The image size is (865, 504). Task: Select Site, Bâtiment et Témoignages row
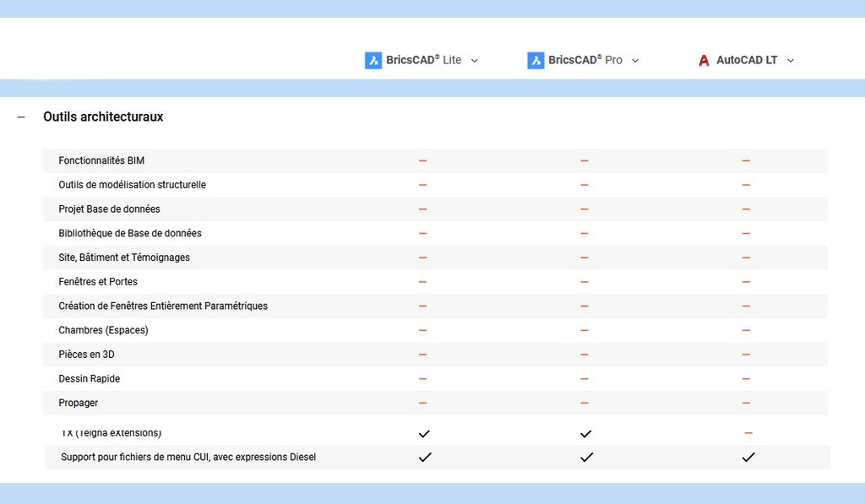[x=435, y=257]
